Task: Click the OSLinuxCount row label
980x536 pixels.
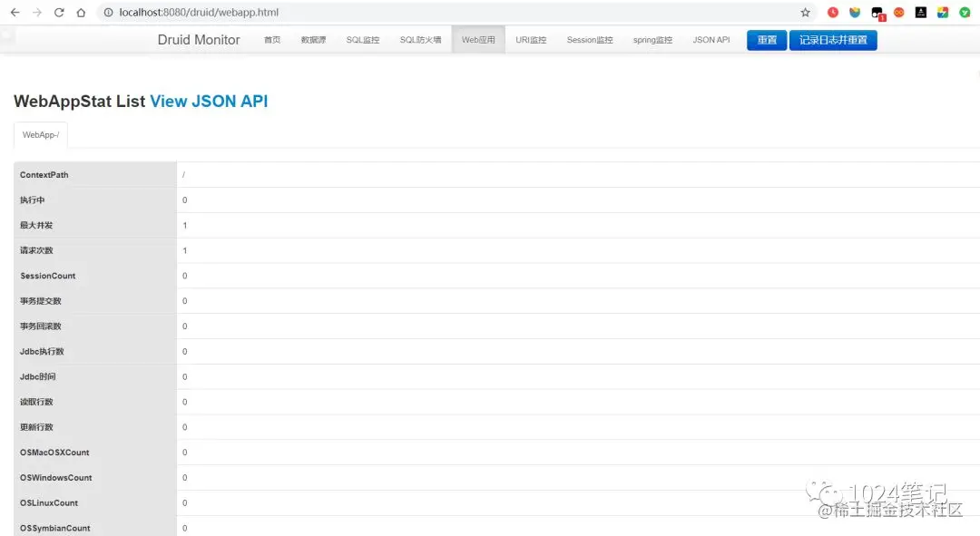Action: click(49, 502)
